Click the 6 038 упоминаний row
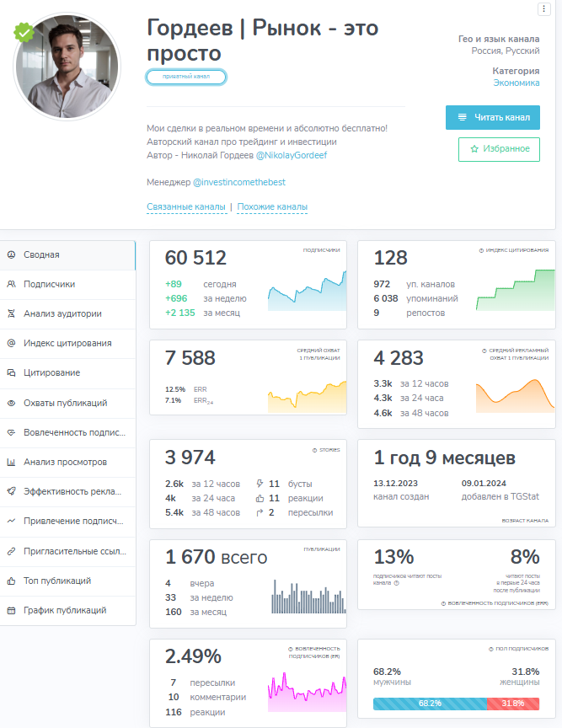The width and height of the screenshot is (562, 728). point(415,298)
